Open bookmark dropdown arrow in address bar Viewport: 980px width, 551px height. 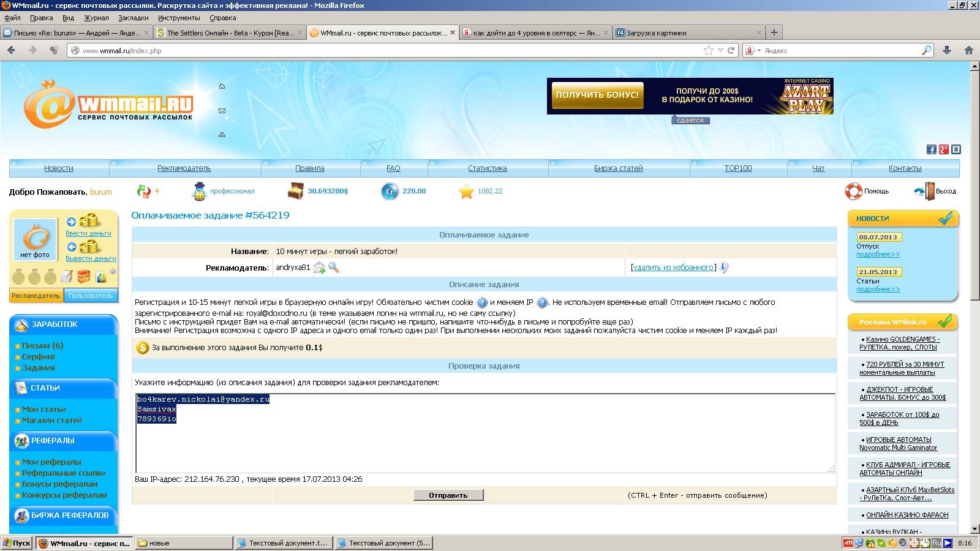pos(721,50)
